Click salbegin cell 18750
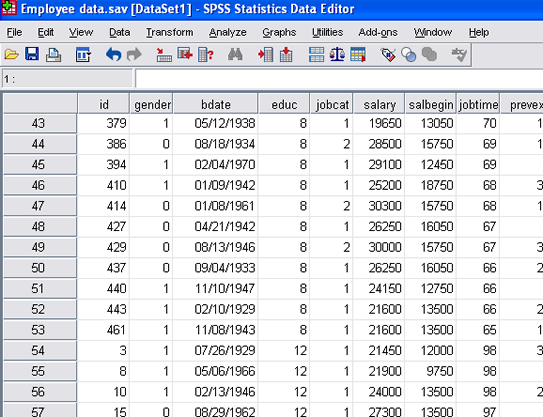 (430, 185)
